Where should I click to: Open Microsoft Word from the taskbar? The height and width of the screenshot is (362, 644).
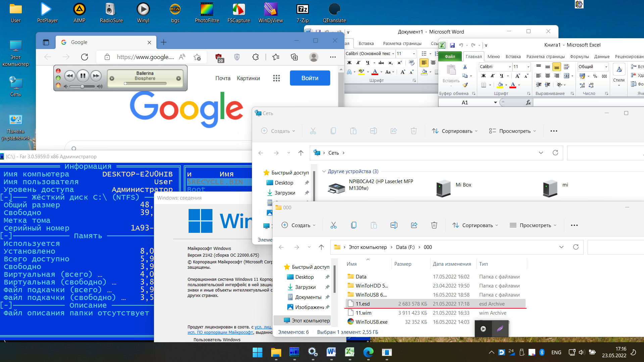pyautogui.click(x=331, y=352)
